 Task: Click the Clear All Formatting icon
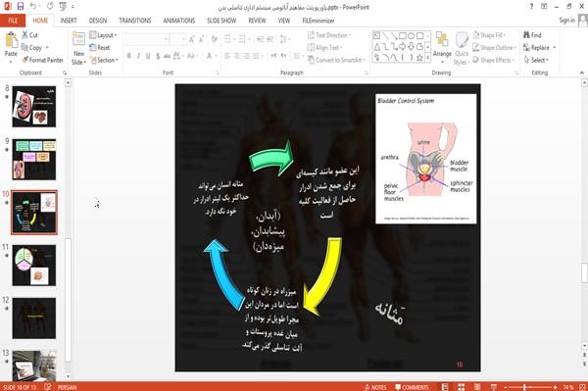215,39
